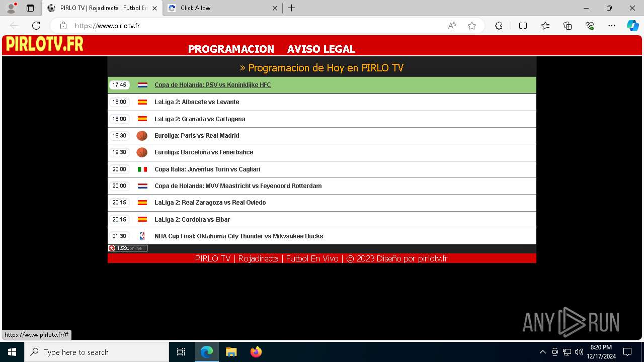Open Euroliga: Barcelona vs Fenerbahce

[204, 152]
